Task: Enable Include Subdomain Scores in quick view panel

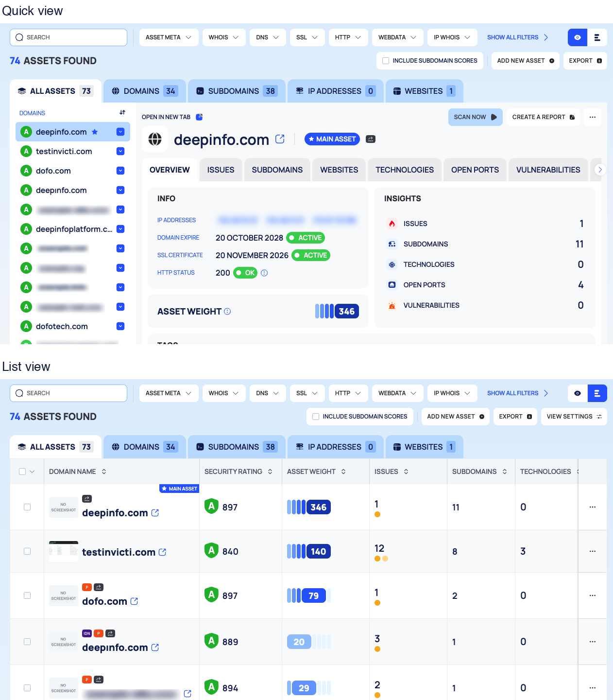Action: click(x=386, y=61)
